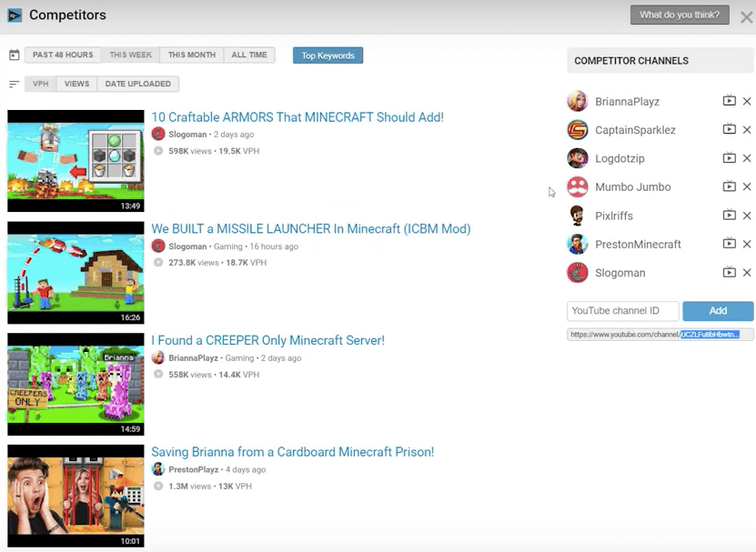
Task: Open the Top Keywords button
Action: (x=328, y=55)
